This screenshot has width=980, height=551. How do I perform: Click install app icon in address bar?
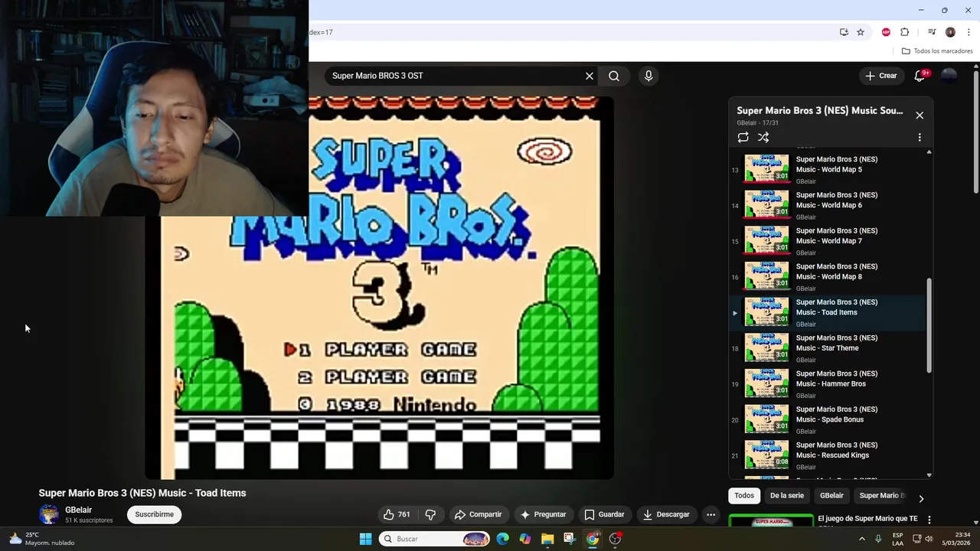pos(844,32)
